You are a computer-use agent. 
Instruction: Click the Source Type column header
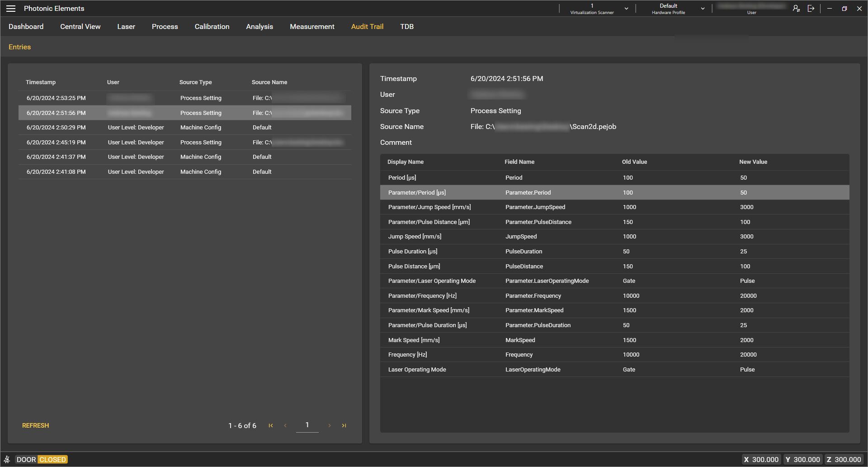196,82
